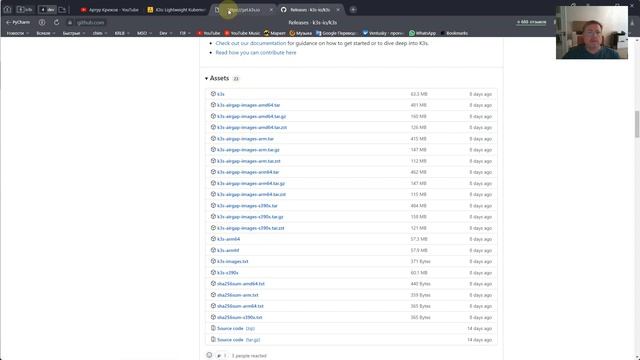Image resolution: width=640 pixels, height=360 pixels.
Task: Click the vertical page scrollbar thumb
Action: pos(637,124)
